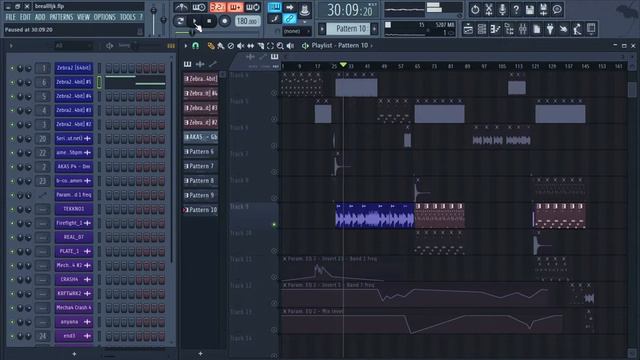Screen dimensions: 640x360
Task: Select the playlist Draw pencil tool
Action: coord(211,46)
